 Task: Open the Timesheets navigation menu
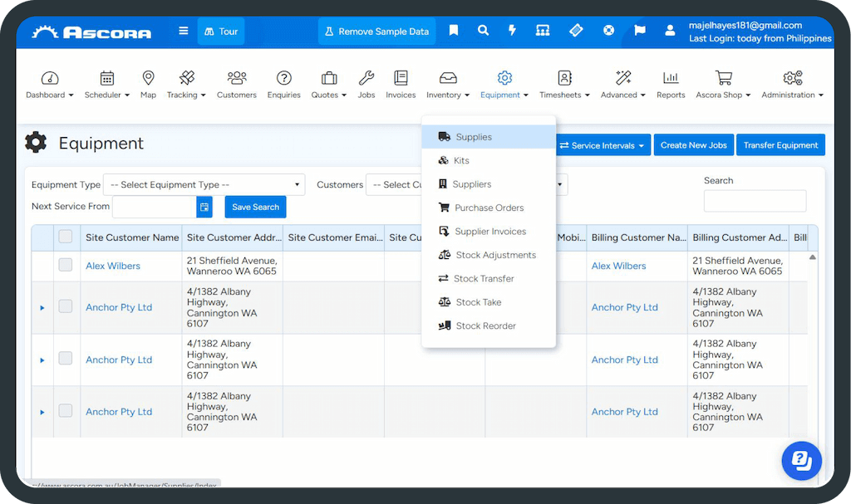(x=564, y=84)
